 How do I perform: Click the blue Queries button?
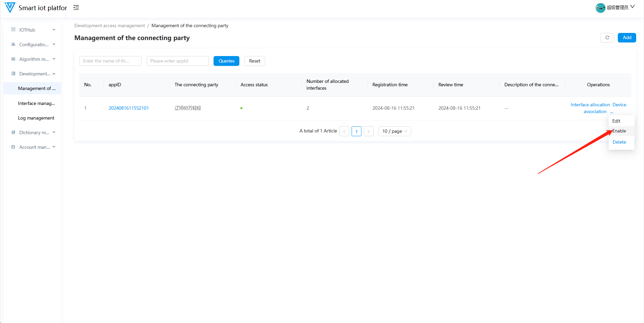(x=226, y=61)
